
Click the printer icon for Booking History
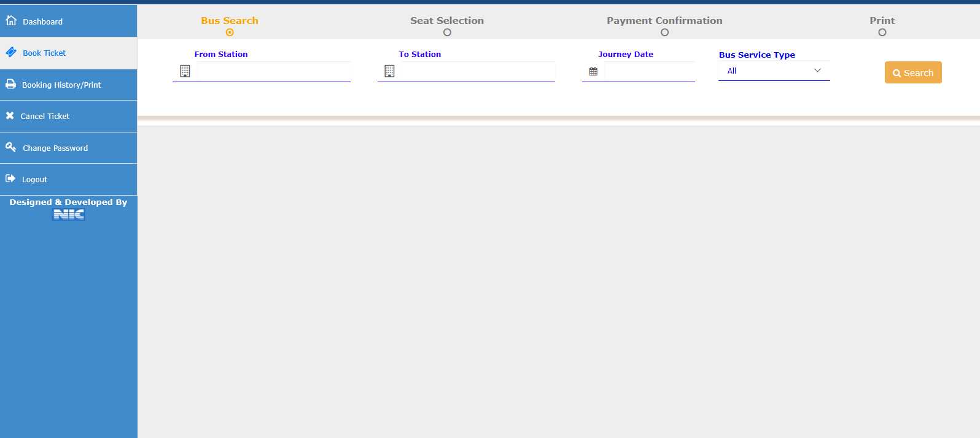[x=10, y=84]
